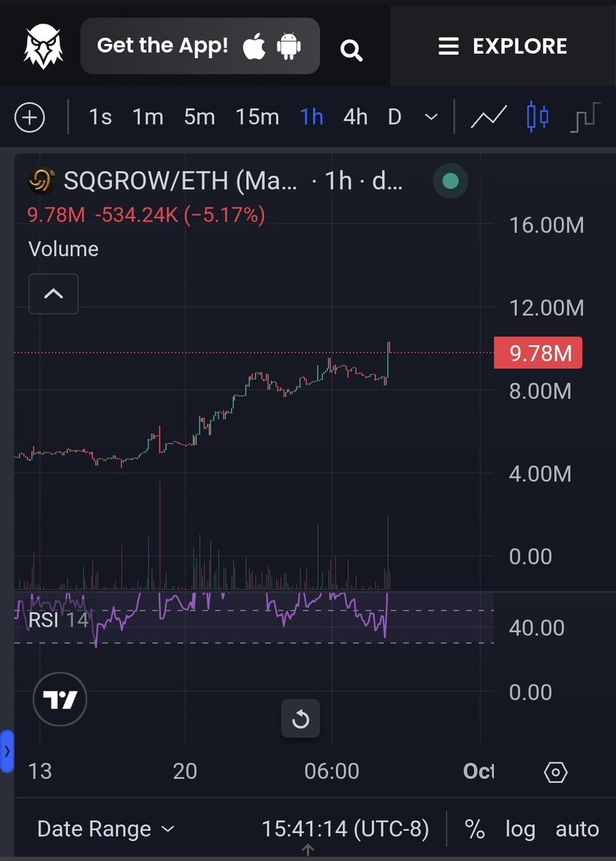The height and width of the screenshot is (861, 616).
Task: Click the Volume indicator label
Action: pos(63,249)
